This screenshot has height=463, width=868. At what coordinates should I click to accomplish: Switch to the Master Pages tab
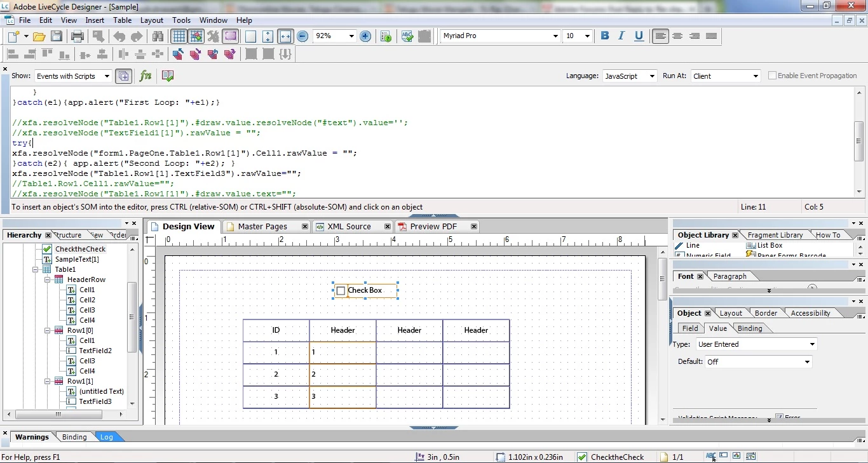[262, 226]
